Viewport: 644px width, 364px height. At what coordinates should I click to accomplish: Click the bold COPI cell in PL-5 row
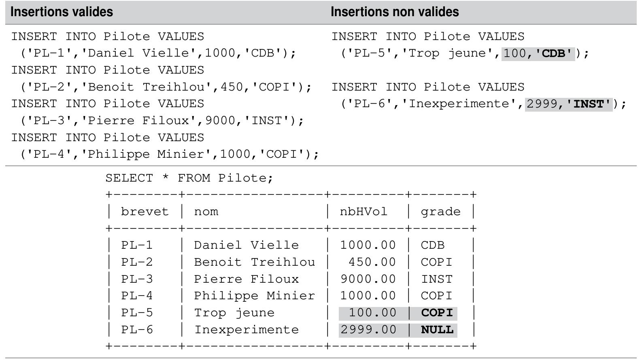[437, 313]
